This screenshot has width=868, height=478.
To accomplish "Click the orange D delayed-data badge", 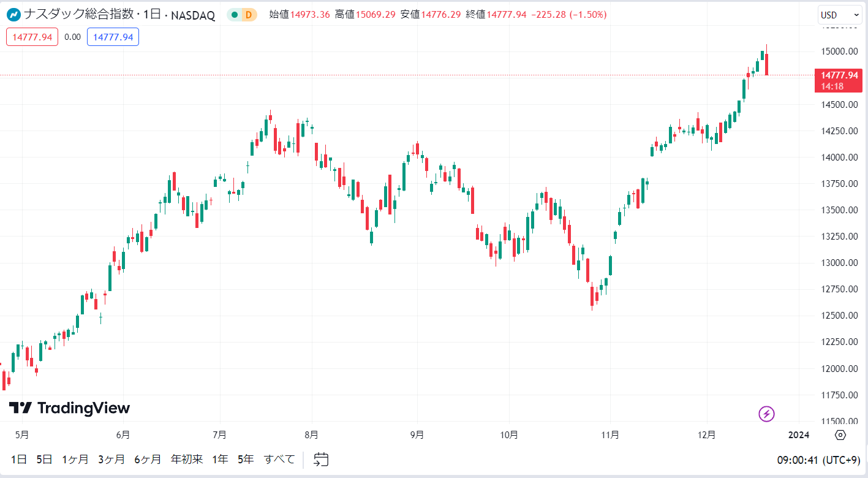I will (249, 15).
